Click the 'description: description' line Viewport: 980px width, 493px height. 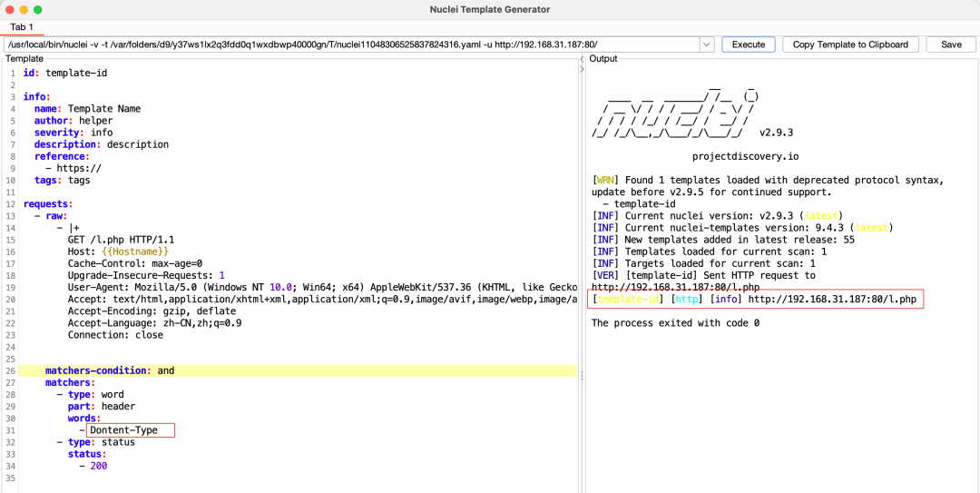tap(102, 144)
